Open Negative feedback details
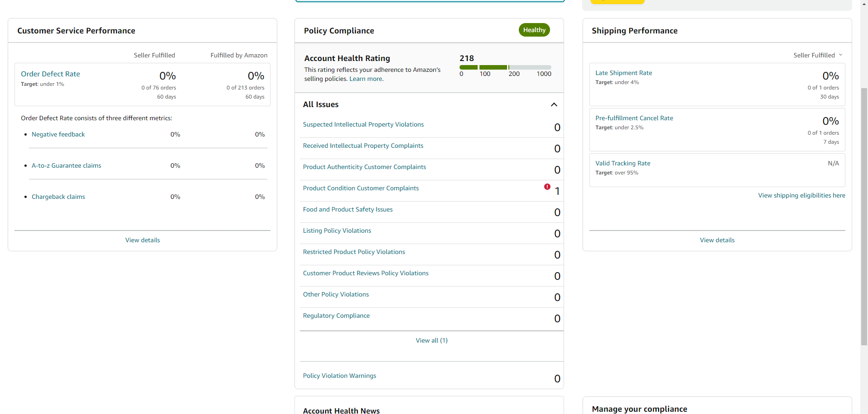The width and height of the screenshot is (868, 414). point(58,134)
